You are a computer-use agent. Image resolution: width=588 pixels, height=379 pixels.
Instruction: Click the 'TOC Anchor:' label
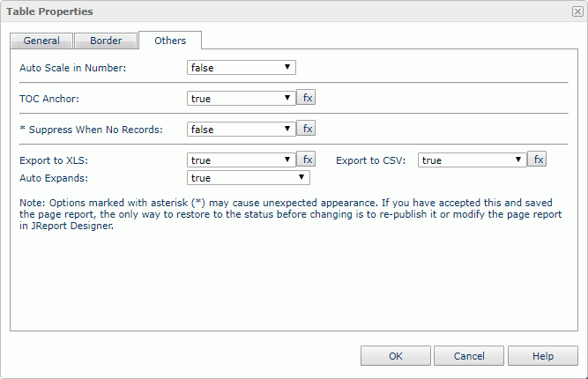(49, 99)
